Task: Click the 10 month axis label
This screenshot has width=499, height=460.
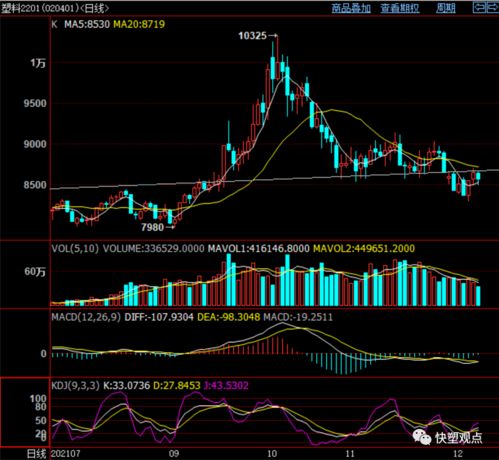Action: [272, 453]
